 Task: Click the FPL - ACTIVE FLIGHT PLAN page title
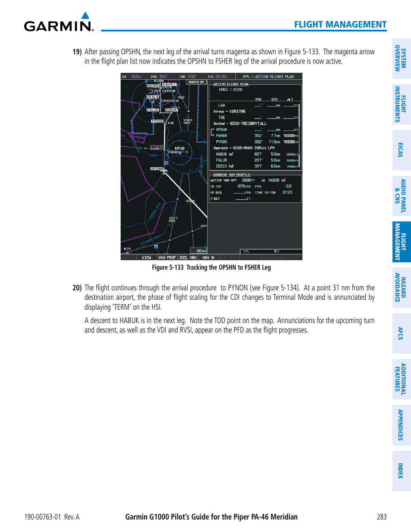pos(268,76)
